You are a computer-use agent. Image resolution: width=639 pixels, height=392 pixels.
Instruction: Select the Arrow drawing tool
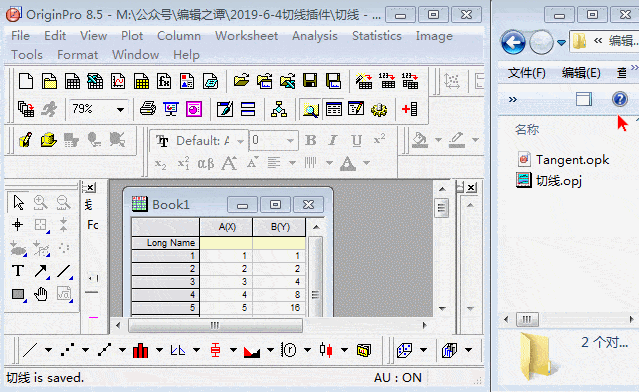coord(40,271)
